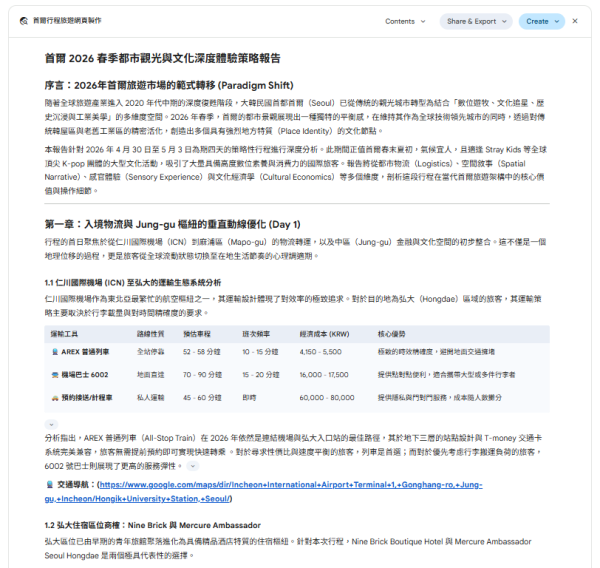This screenshot has width=600, height=568.
Task: Select the 60,000 - 80,000 cost cell
Action: click(327, 398)
